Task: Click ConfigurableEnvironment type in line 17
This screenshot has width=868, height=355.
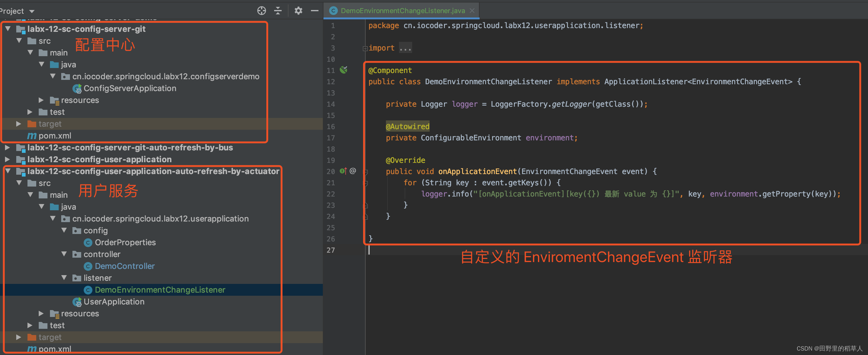Action: click(x=471, y=138)
